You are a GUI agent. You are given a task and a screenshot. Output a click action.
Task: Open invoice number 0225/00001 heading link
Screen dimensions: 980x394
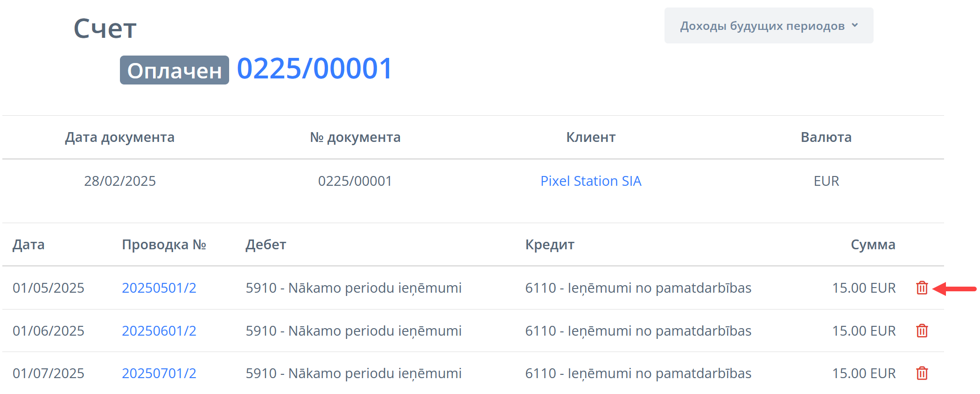[315, 69]
